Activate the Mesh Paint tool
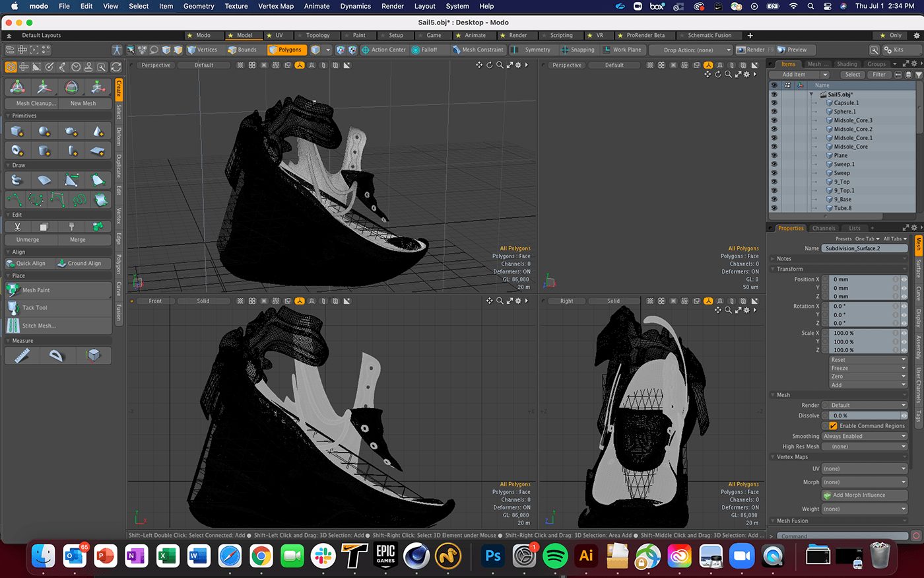Image resolution: width=924 pixels, height=578 pixels. click(58, 290)
